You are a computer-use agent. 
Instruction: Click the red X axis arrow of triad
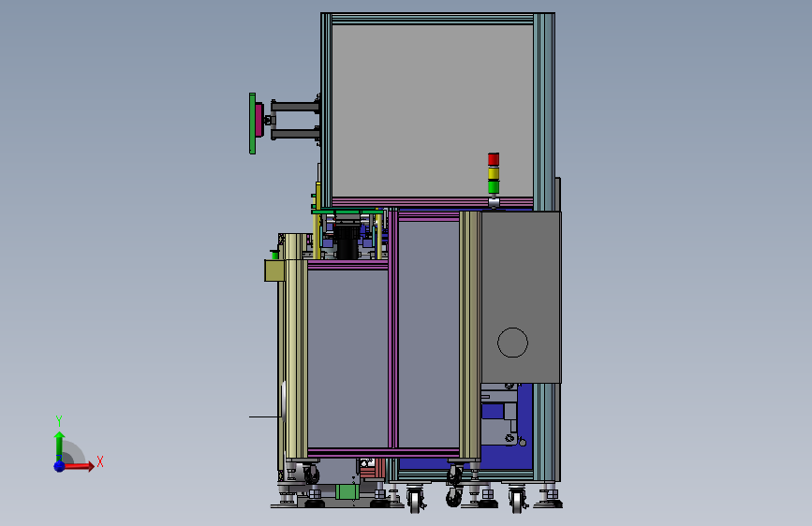(78, 466)
